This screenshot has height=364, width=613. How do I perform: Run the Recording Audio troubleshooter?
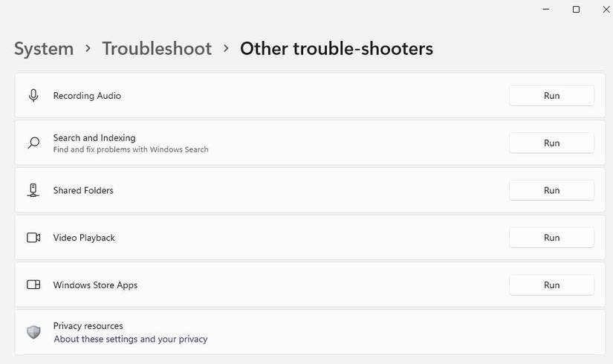point(551,96)
